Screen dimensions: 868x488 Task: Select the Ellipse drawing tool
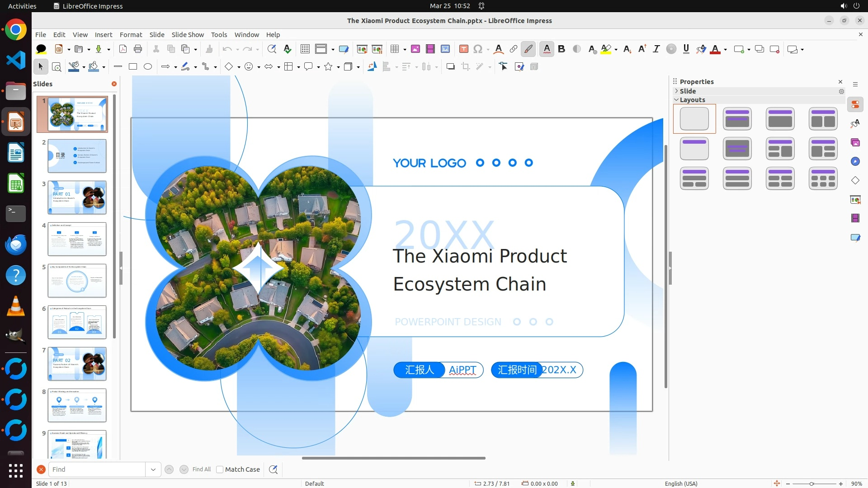(x=148, y=67)
